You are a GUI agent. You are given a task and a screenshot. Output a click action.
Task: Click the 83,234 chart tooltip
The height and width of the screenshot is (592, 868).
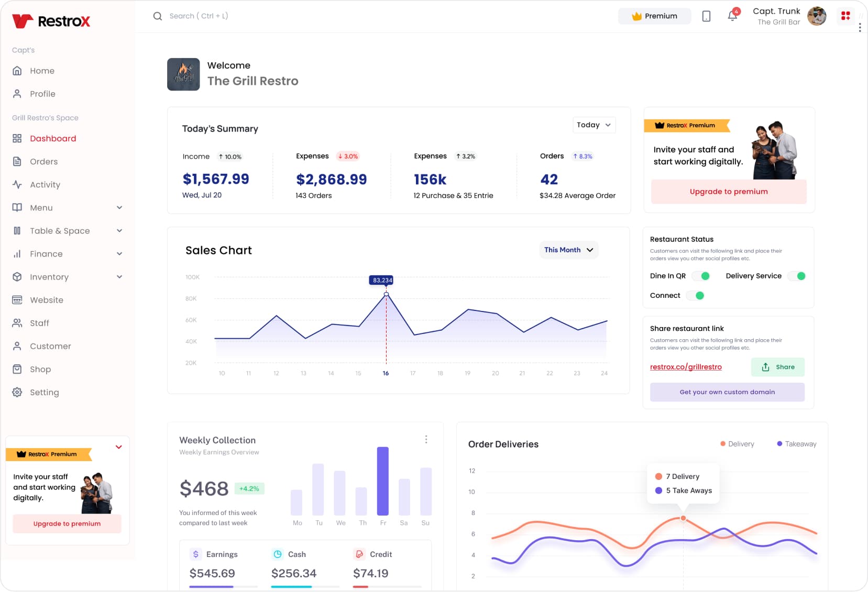click(382, 280)
